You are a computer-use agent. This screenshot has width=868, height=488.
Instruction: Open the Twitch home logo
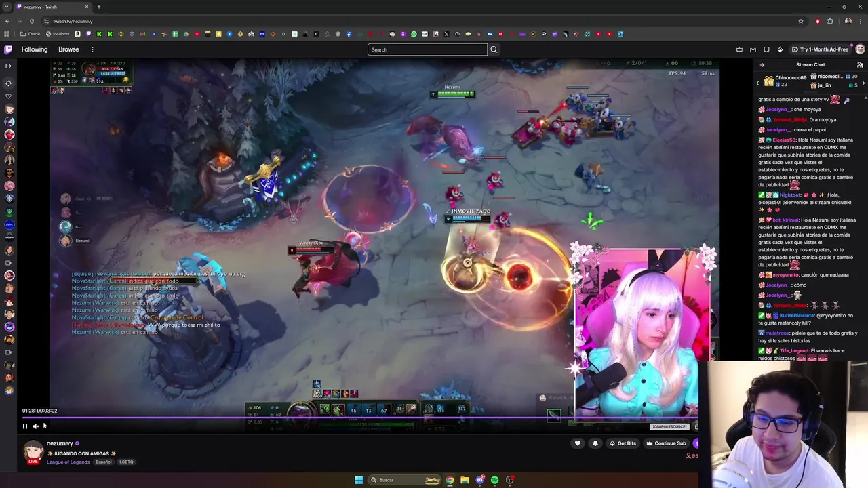tap(8, 49)
